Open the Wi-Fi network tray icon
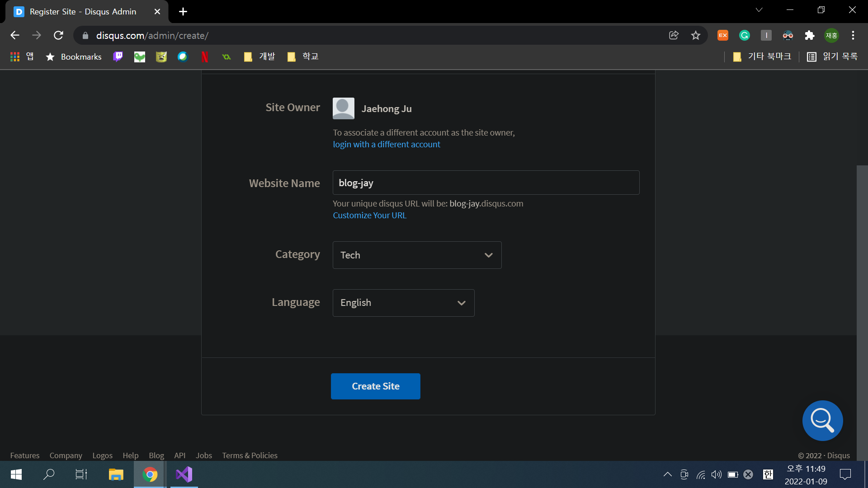Viewport: 868px width, 488px height. (x=701, y=474)
